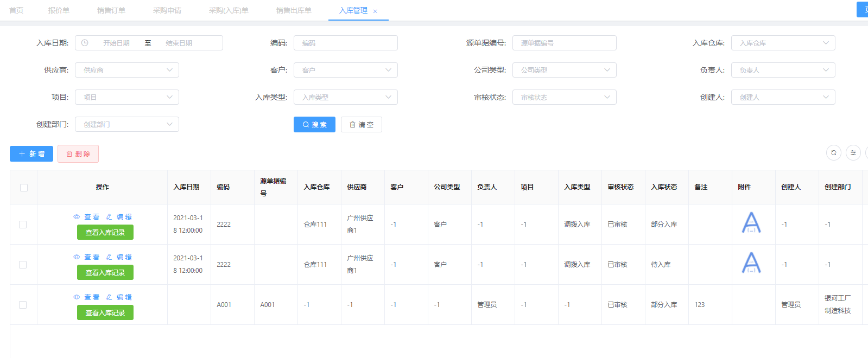Select the header checkbox for all rows
Screen dimensions: 868x358
pyautogui.click(x=24, y=188)
